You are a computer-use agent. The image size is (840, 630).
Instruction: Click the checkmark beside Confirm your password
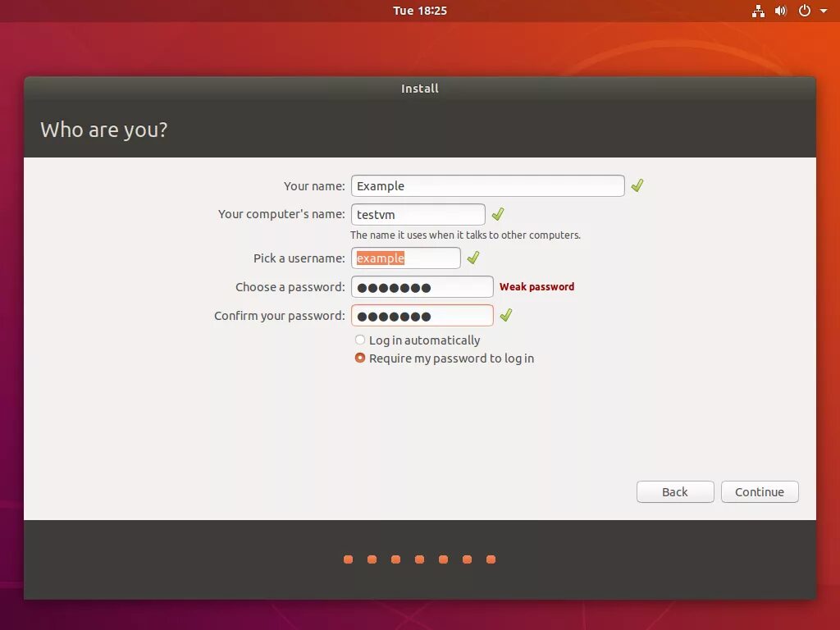pos(505,316)
